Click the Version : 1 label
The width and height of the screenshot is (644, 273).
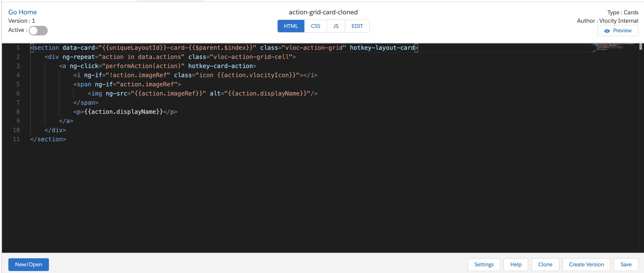tap(22, 21)
